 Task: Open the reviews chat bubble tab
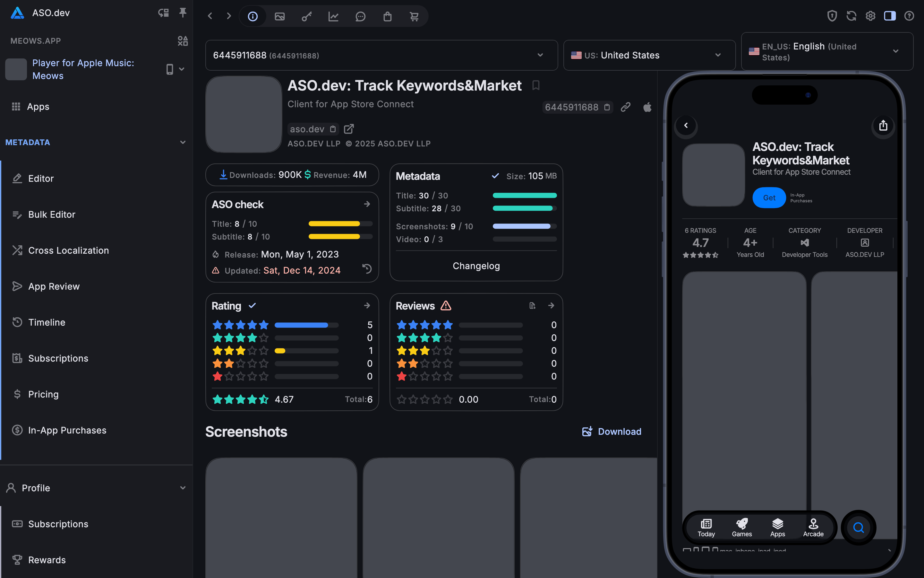360,16
